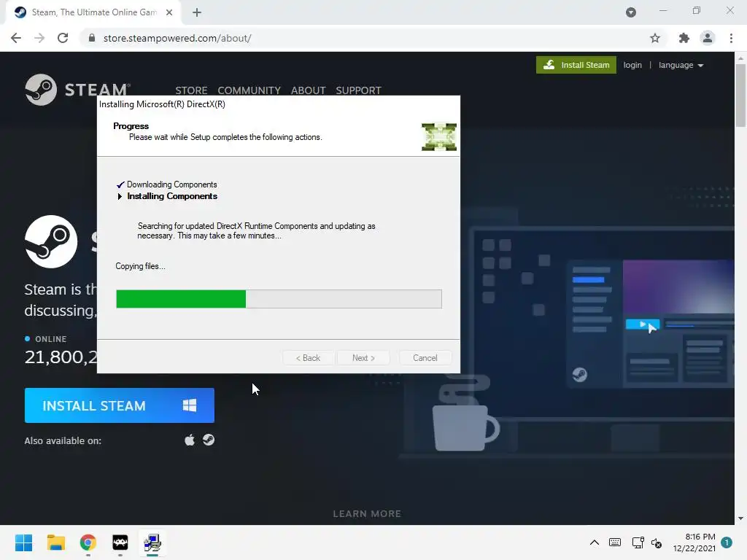The image size is (747, 560).
Task: Click the Apple macOS download icon
Action: coord(190,440)
